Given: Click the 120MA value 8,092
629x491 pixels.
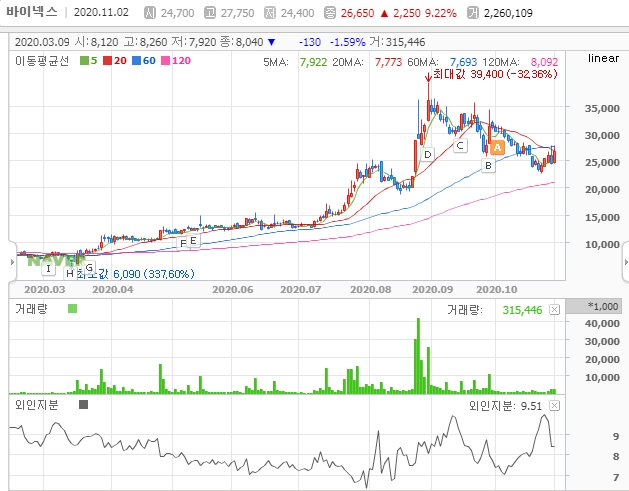Looking at the screenshot, I should coord(544,62).
